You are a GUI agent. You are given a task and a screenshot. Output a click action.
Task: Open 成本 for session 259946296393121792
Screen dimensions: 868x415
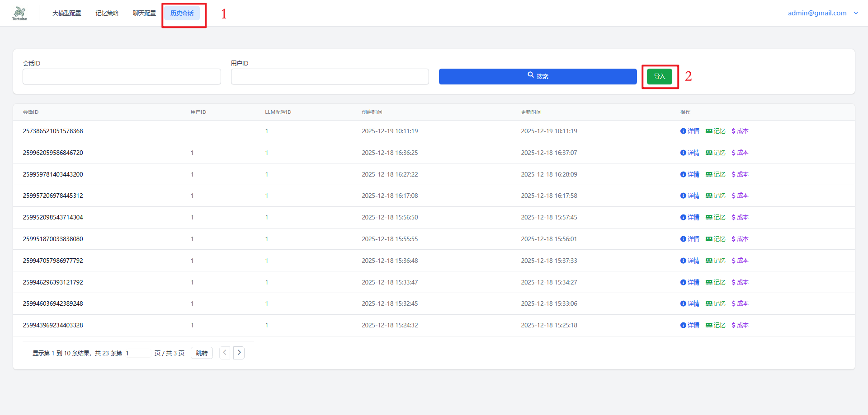coord(740,282)
